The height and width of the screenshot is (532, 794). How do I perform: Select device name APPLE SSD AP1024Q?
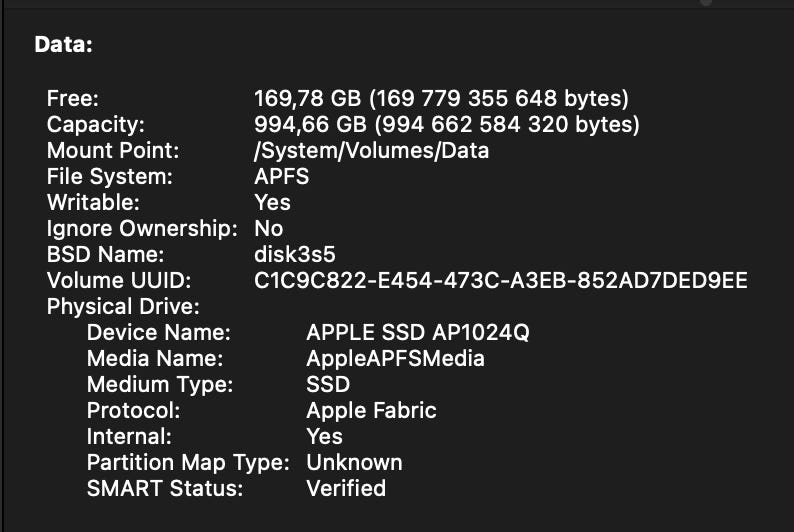tap(417, 332)
